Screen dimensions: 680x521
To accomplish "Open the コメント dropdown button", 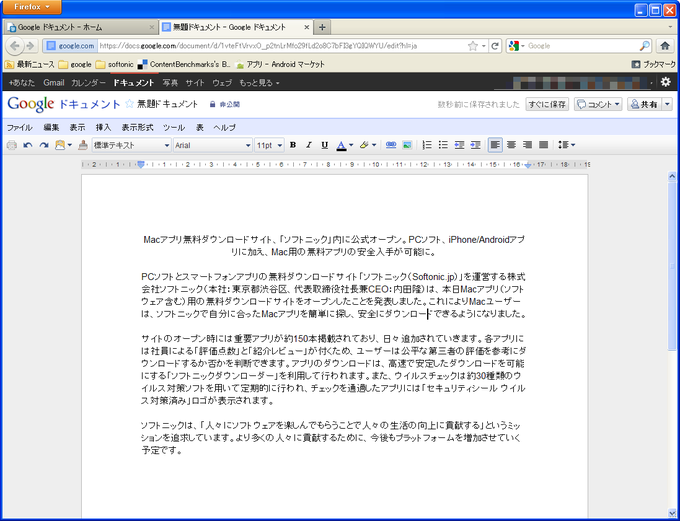I will point(598,104).
